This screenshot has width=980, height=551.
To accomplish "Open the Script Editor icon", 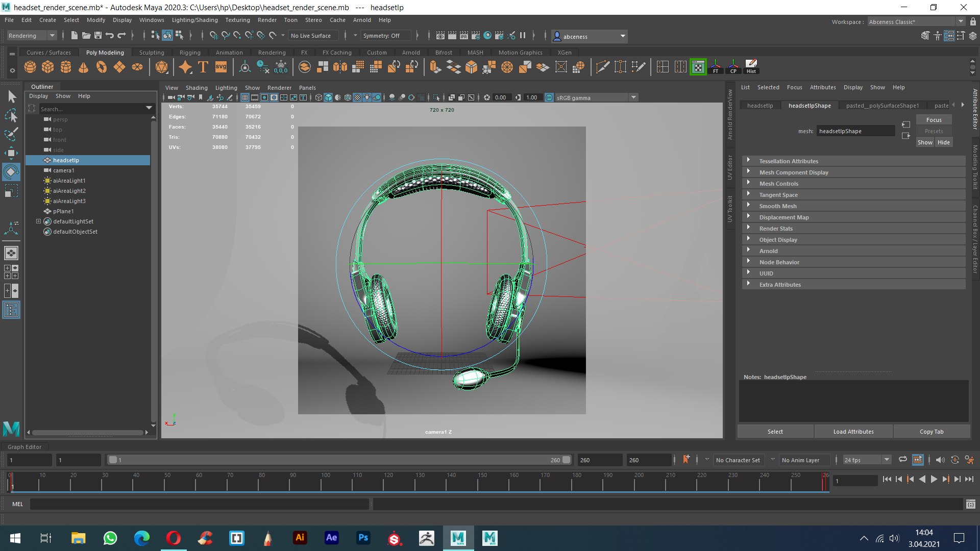I will 971,504.
